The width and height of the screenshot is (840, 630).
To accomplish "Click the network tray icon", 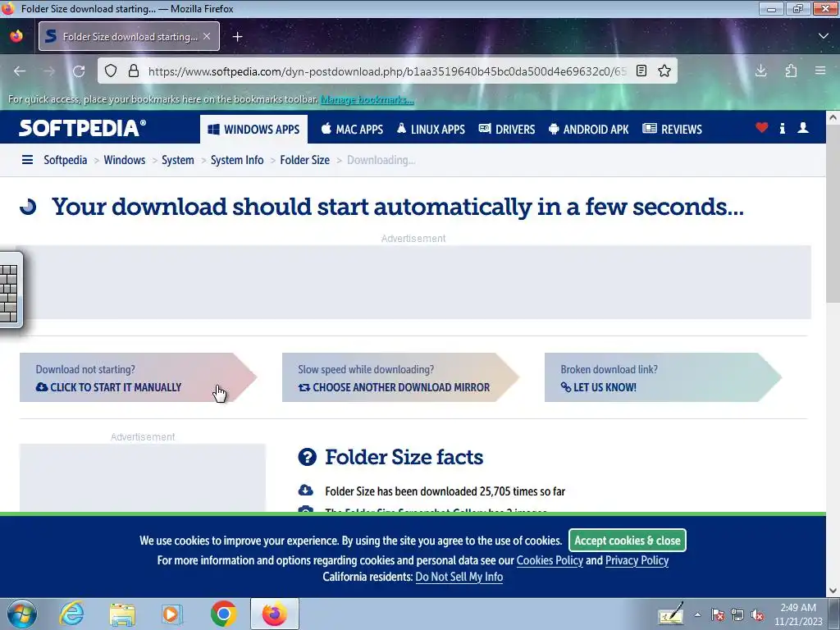I will [x=737, y=615].
